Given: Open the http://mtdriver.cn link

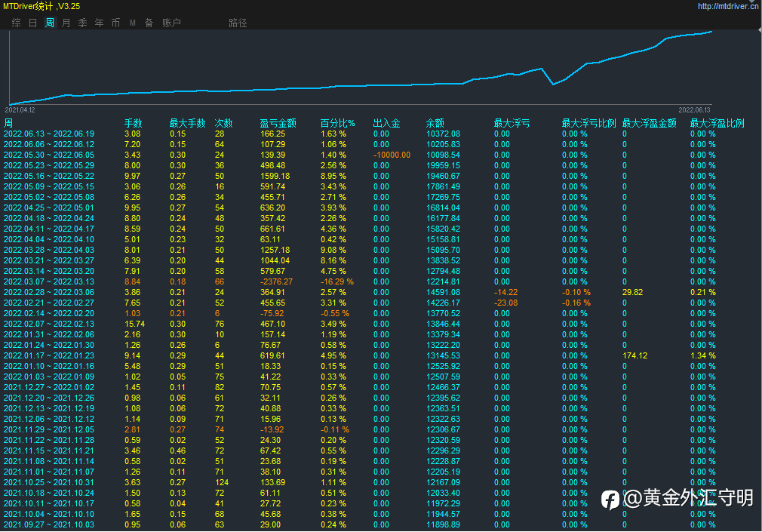Looking at the screenshot, I should pos(727,6).
